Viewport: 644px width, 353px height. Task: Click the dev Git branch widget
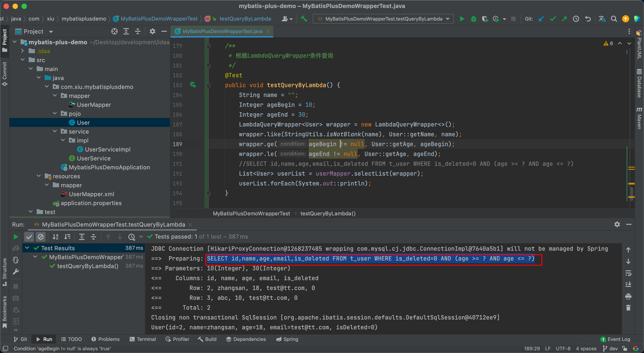610,348
